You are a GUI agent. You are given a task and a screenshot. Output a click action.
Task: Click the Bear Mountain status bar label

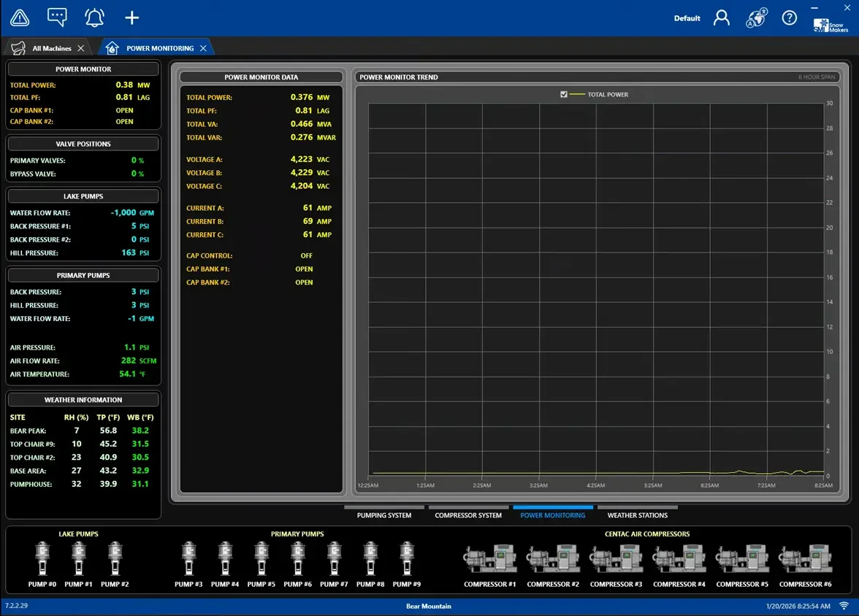point(429,606)
